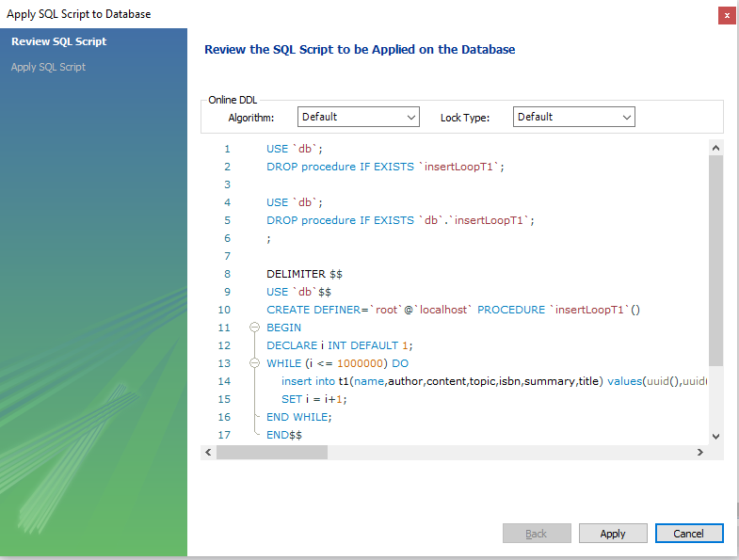Image resolution: width=739 pixels, height=560 pixels.
Task: Open the Algorithm dropdown
Action: coord(358,117)
